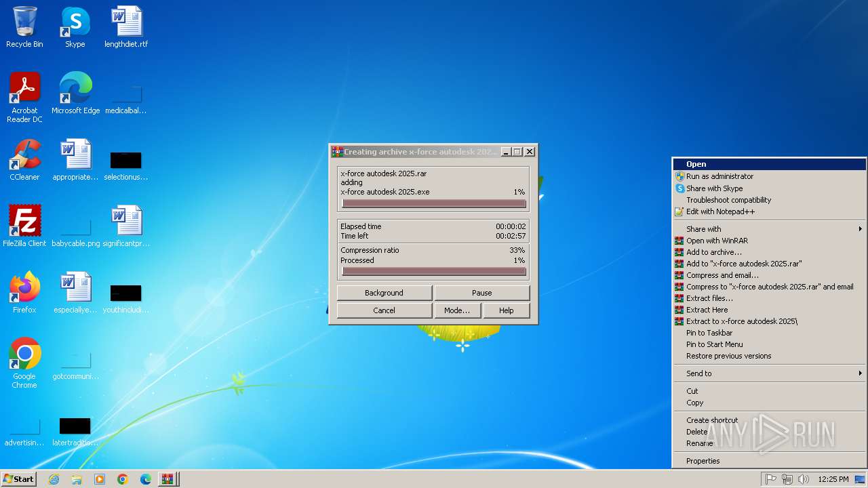Open the FileZilla Client shortcut
The image size is (868, 488).
tap(24, 226)
